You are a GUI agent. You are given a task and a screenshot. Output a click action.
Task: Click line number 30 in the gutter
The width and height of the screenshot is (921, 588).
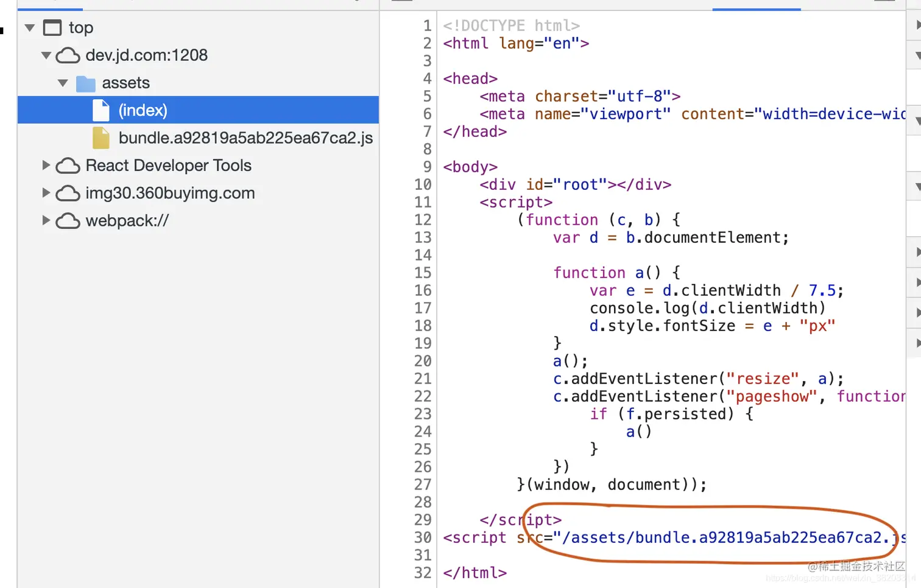pyautogui.click(x=423, y=537)
